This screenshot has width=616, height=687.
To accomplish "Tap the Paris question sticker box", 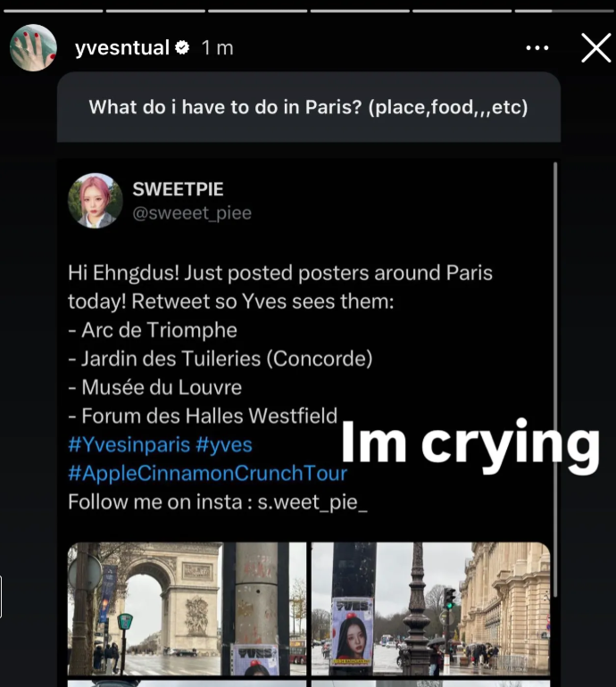I will [x=308, y=107].
